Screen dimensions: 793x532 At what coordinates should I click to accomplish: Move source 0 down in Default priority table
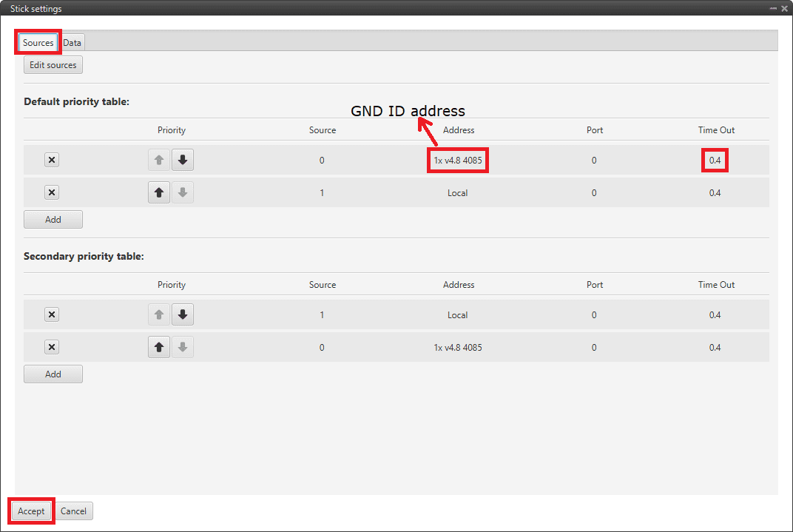183,161
